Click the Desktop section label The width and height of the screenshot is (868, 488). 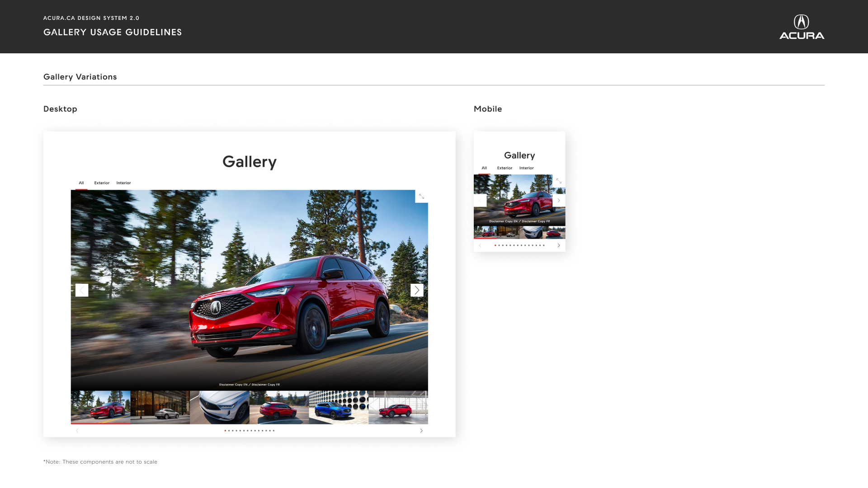coord(60,109)
